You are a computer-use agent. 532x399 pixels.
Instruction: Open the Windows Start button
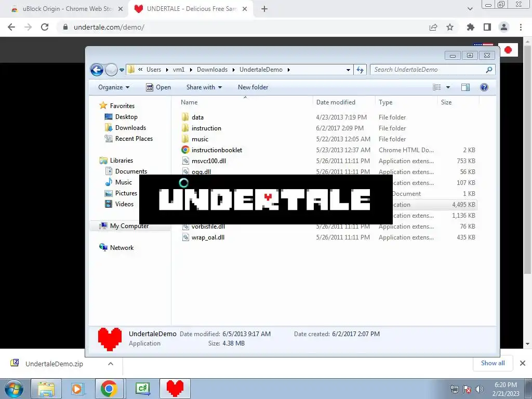coord(14,389)
